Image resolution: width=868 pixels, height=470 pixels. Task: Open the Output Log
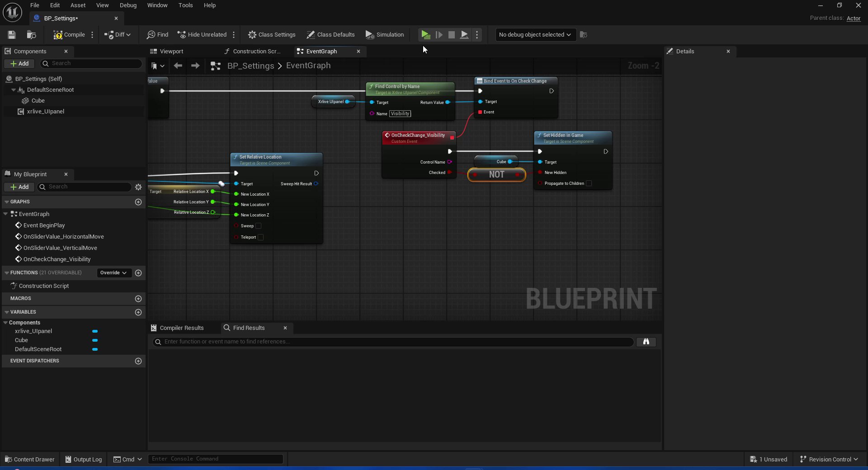coord(84,460)
